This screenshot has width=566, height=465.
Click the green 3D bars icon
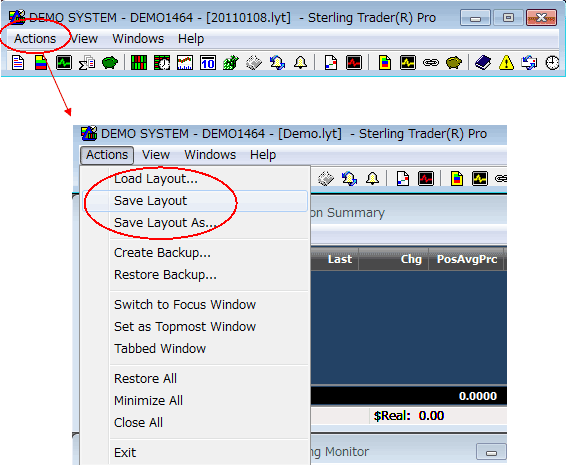pyautogui.click(x=231, y=63)
